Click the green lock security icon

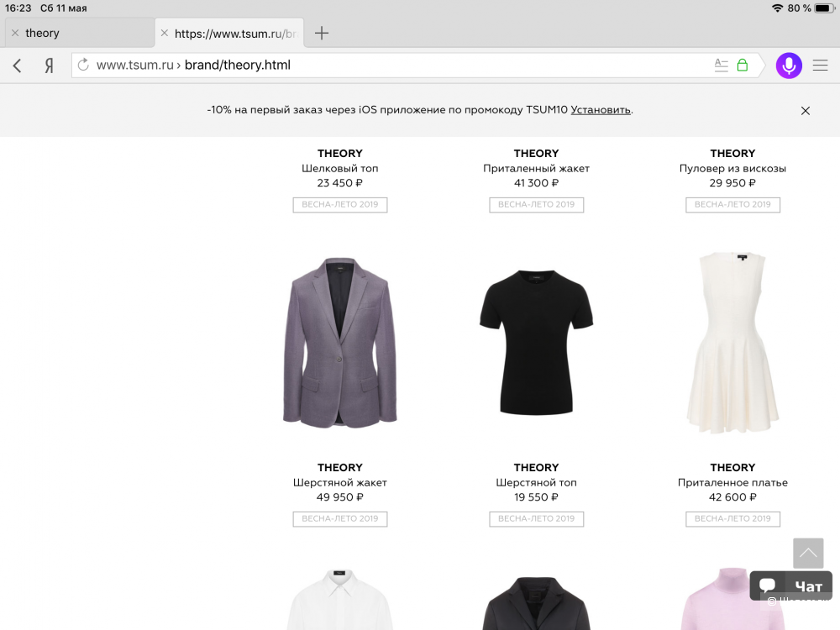(x=743, y=66)
